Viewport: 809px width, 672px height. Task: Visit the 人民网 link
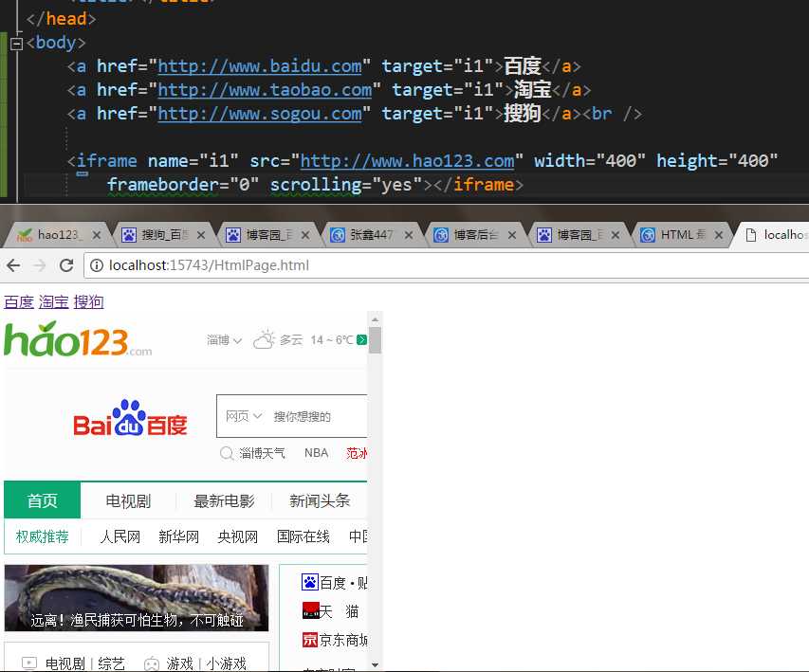click(120, 536)
